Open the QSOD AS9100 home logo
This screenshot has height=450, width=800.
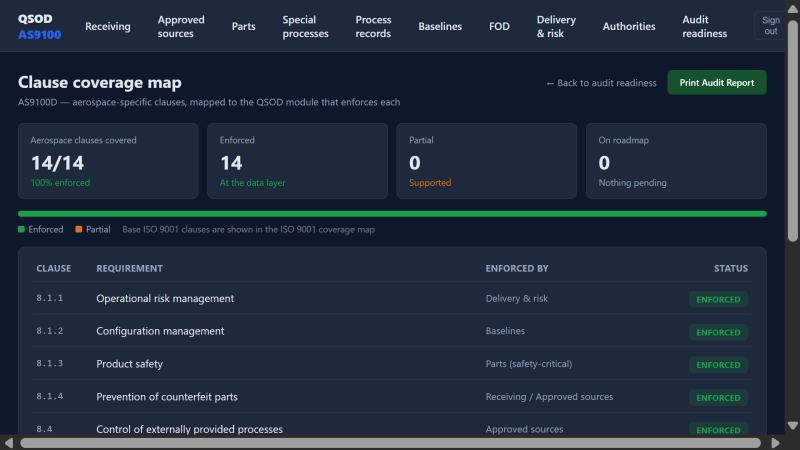39,27
